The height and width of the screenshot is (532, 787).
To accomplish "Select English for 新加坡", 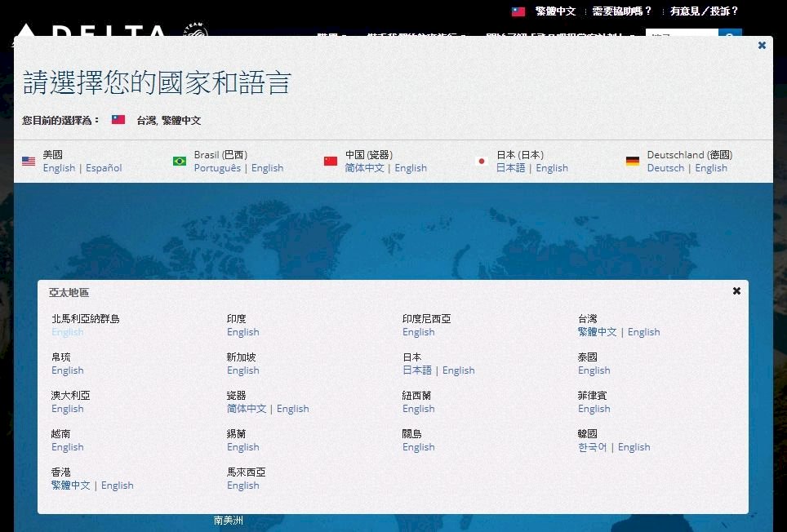I will 243,370.
